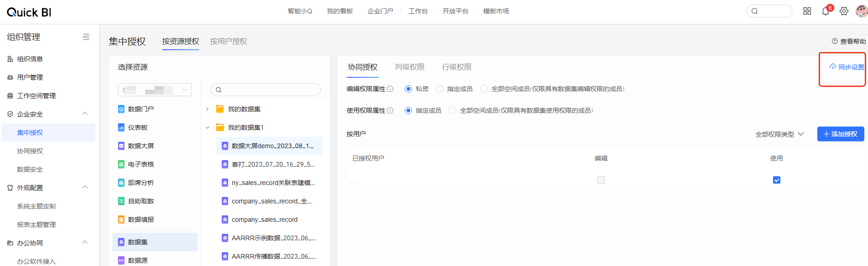Expand the 我的数据集 folder
The height and width of the screenshot is (266, 868).
point(207,109)
